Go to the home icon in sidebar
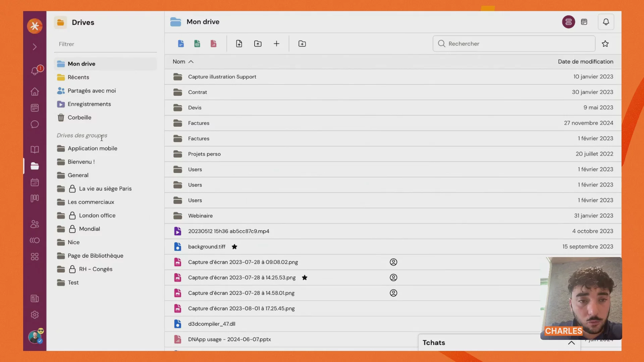This screenshot has width=644, height=362. (35, 92)
